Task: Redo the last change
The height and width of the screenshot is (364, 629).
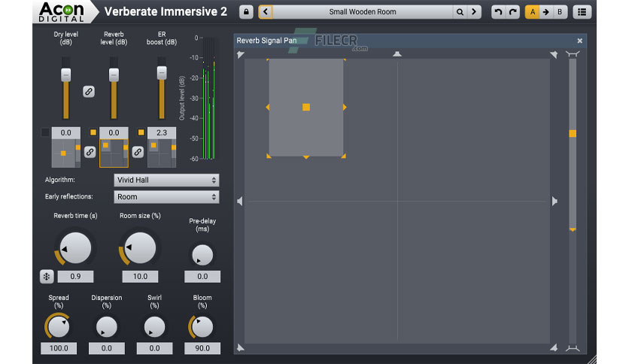Action: click(512, 12)
